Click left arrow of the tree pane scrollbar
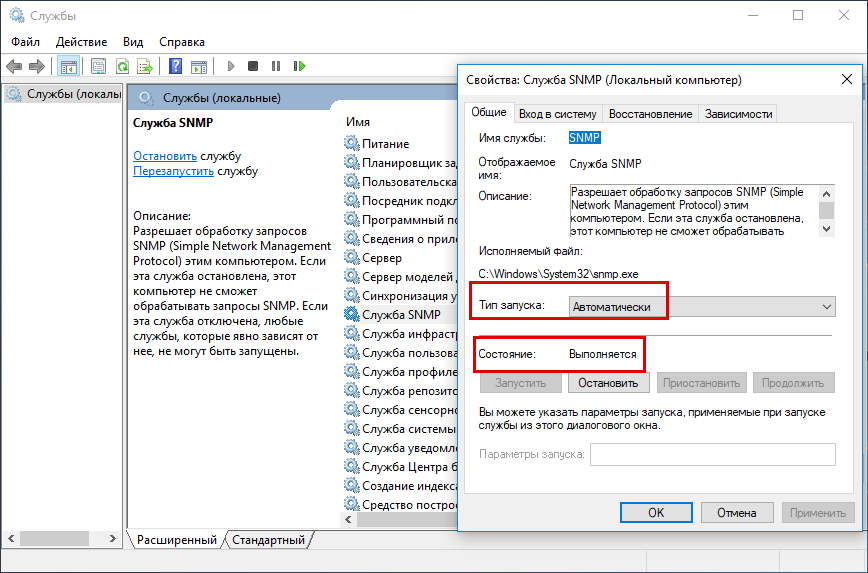 pyautogui.click(x=11, y=538)
